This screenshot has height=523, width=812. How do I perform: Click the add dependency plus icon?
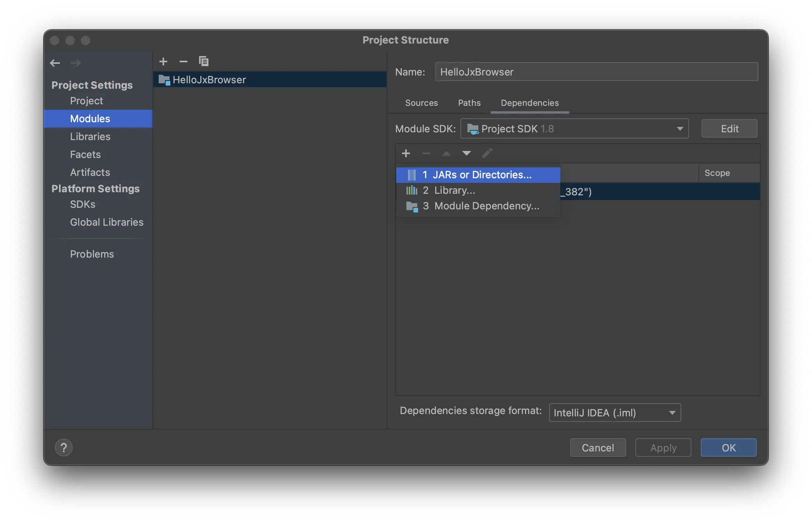pos(406,153)
